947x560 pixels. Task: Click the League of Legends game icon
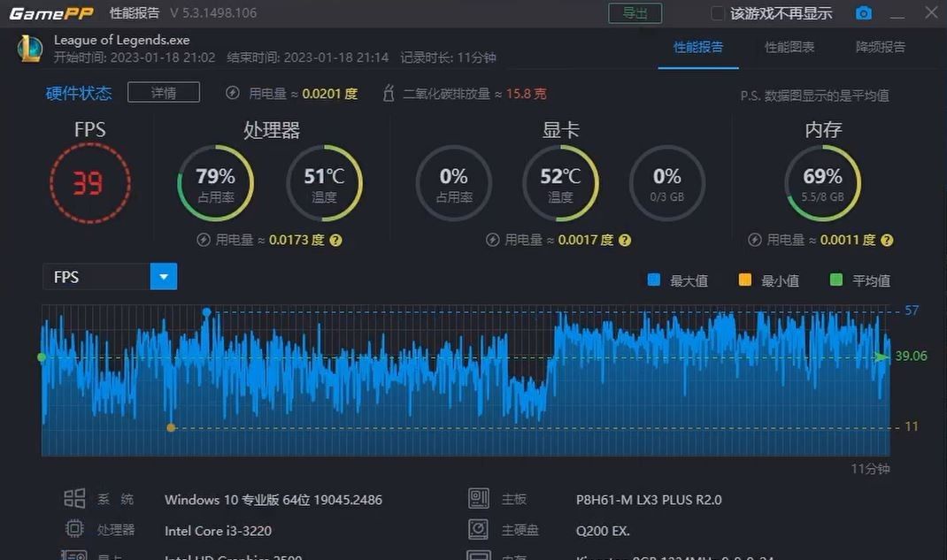[29, 49]
